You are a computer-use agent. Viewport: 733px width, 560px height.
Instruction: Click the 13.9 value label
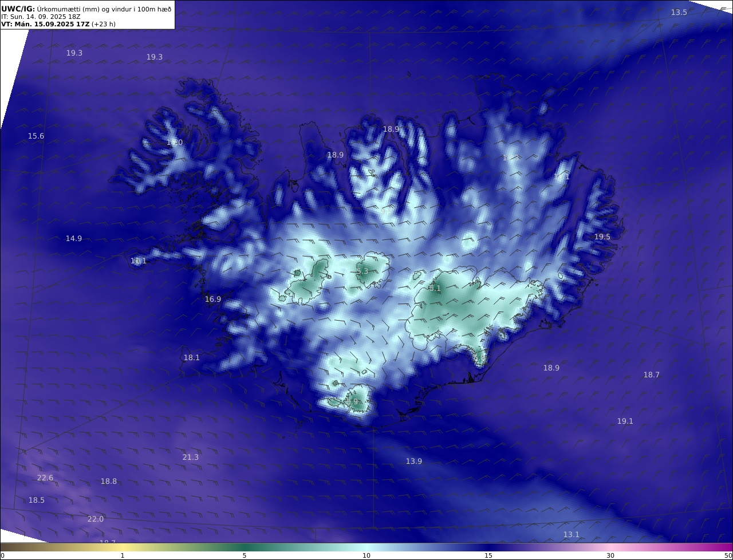tap(414, 462)
